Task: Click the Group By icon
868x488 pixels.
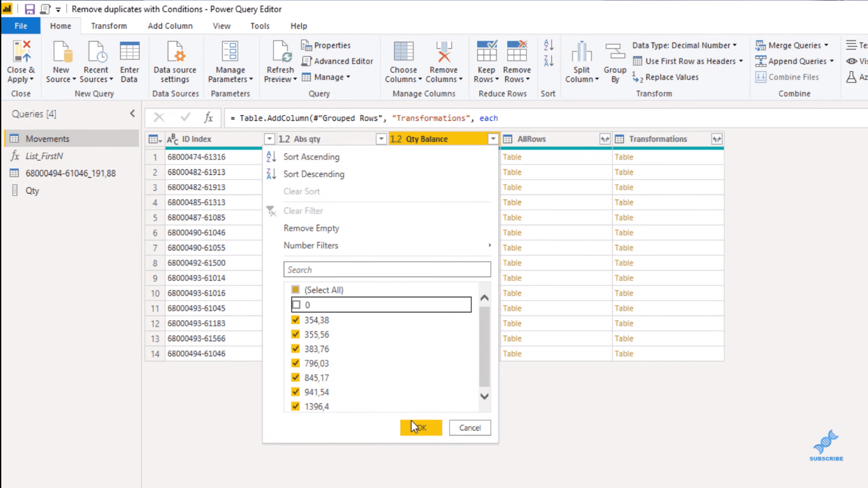Action: [615, 52]
